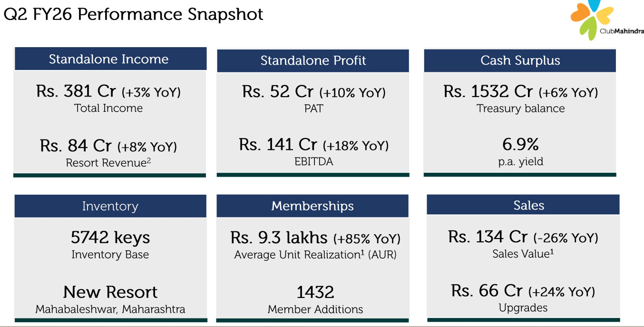Select the 1432 Member Additions figure
Image resolution: width=644 pixels, height=327 pixels.
(x=315, y=292)
